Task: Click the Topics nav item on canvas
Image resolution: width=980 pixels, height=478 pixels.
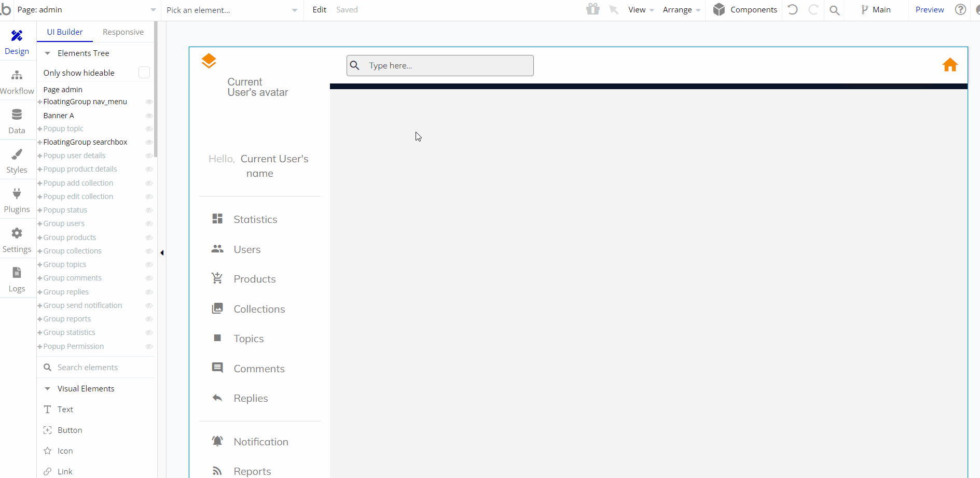Action: click(249, 339)
